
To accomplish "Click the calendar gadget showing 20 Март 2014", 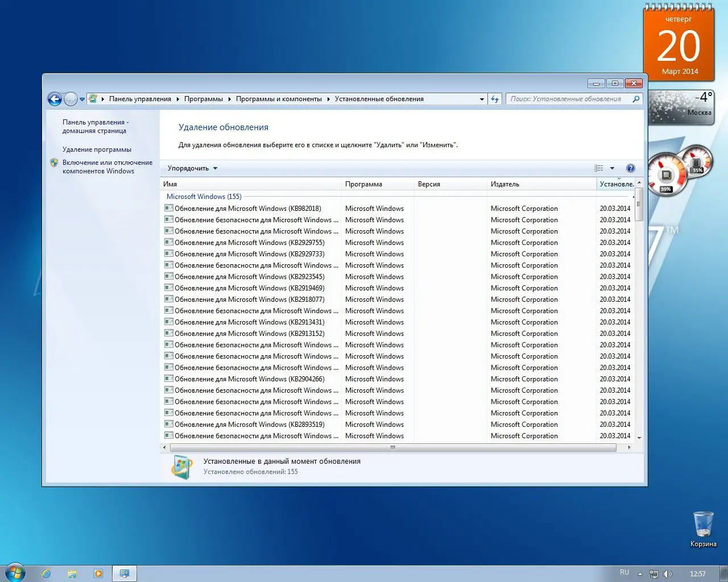I will (679, 43).
